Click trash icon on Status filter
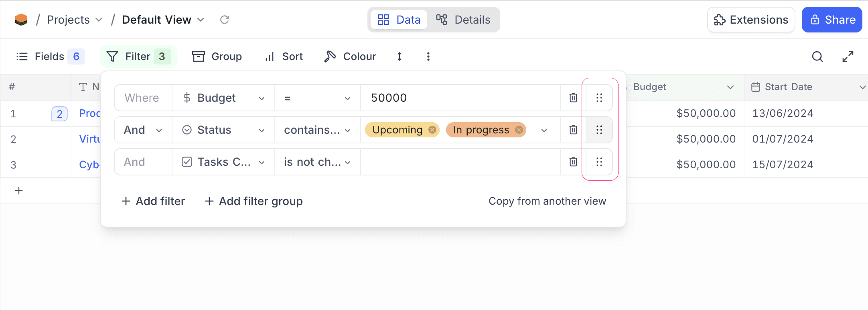Viewport: 868px width, 310px height. pos(573,130)
